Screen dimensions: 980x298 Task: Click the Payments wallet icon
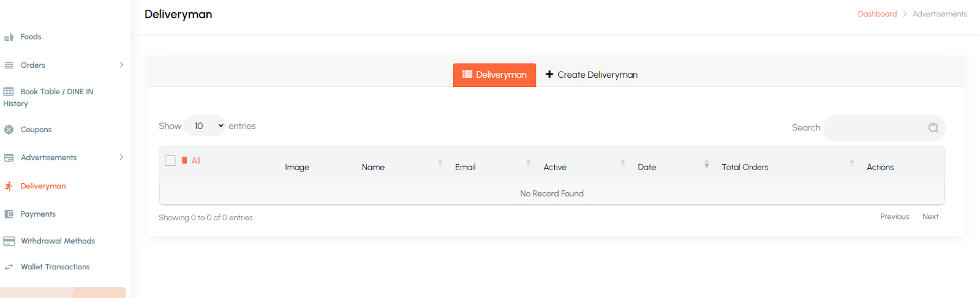pyautogui.click(x=9, y=214)
